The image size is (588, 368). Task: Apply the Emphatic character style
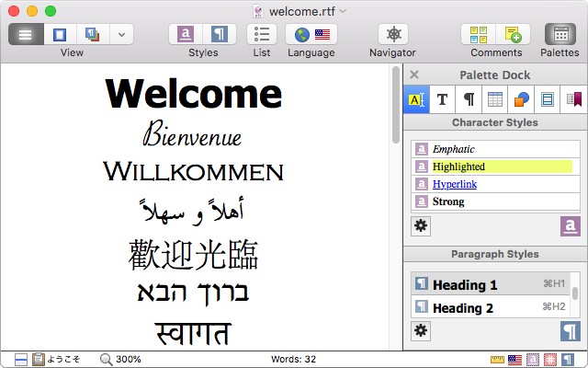495,149
